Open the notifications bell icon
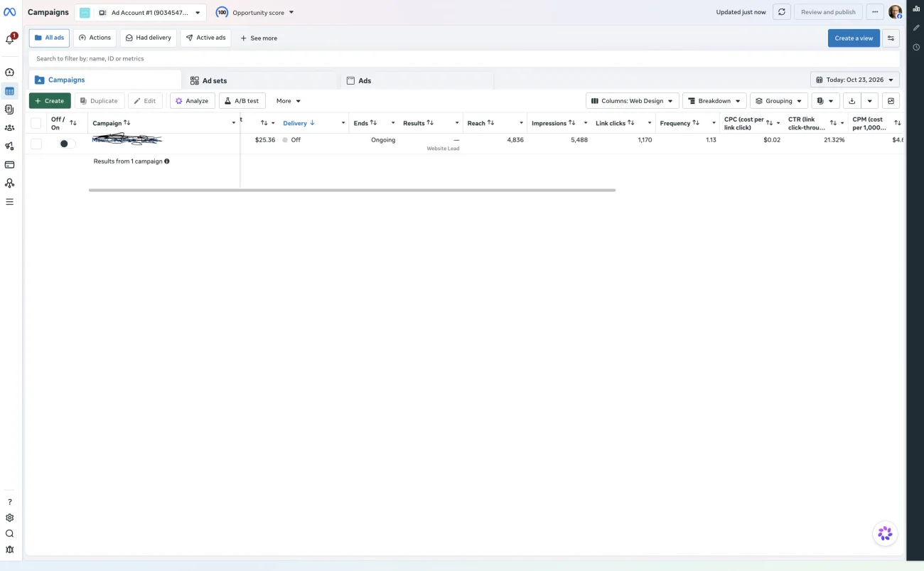The height and width of the screenshot is (571, 924). (10, 39)
